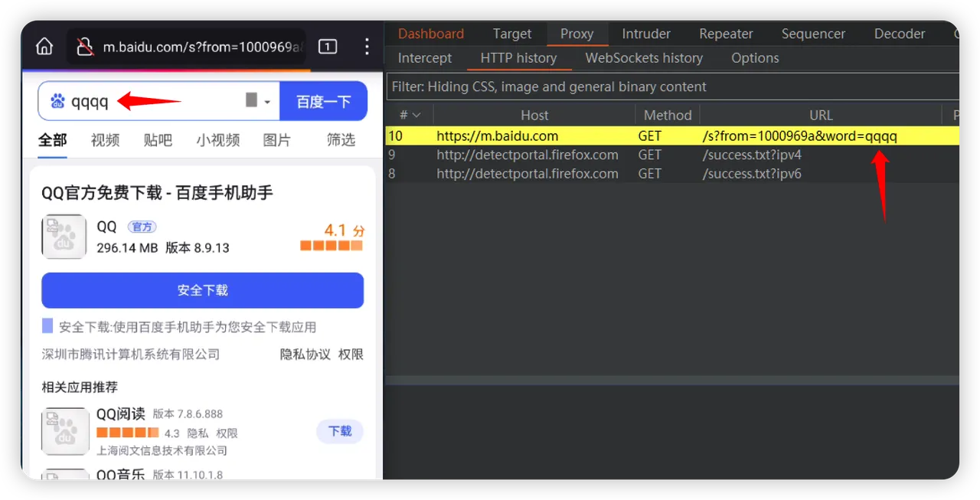Viewport: 980px width, 500px height.
Task: Click the # column sort arrow
Action: (x=416, y=116)
